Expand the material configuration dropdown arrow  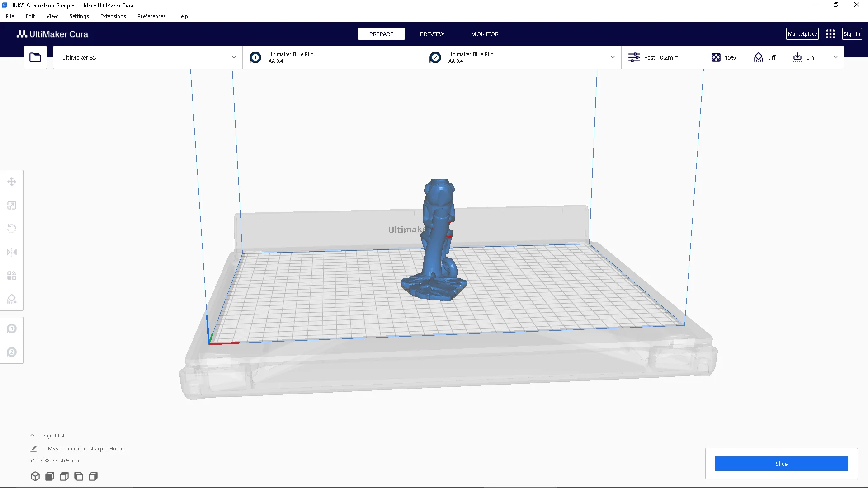click(x=613, y=57)
